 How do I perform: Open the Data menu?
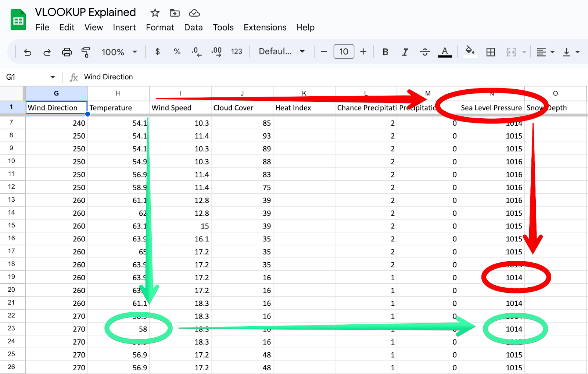[x=193, y=28]
